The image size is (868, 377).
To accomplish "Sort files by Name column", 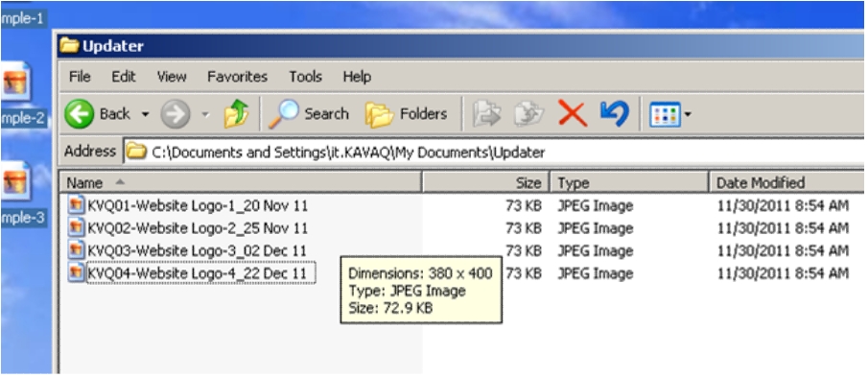I will (240, 182).
